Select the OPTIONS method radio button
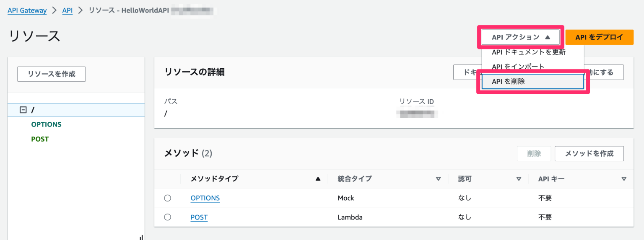The image size is (644, 240). point(168,198)
